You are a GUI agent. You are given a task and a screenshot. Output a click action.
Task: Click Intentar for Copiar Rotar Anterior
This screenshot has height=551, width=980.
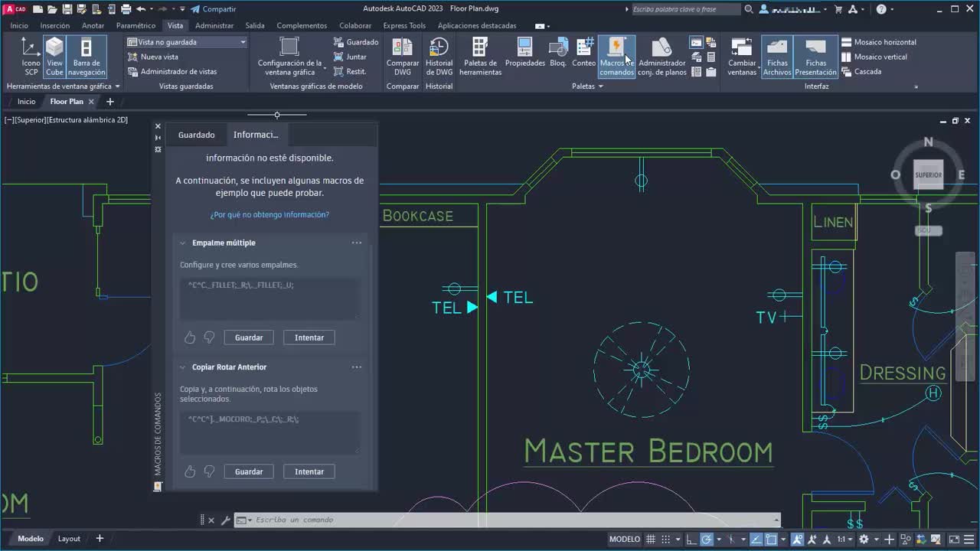point(309,471)
